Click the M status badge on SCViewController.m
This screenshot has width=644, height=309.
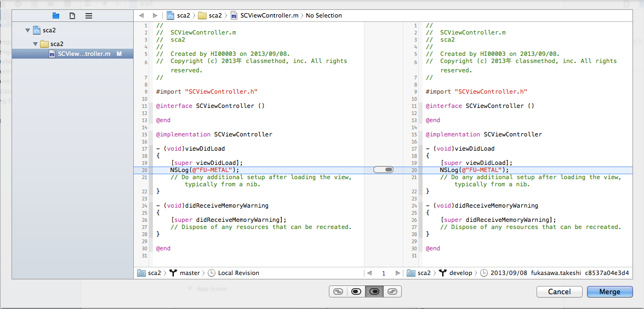119,54
